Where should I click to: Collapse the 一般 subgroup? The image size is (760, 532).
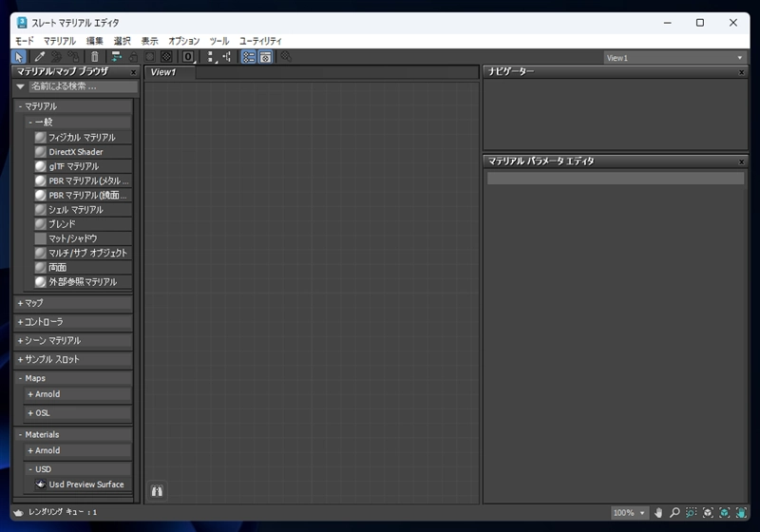tap(78, 123)
